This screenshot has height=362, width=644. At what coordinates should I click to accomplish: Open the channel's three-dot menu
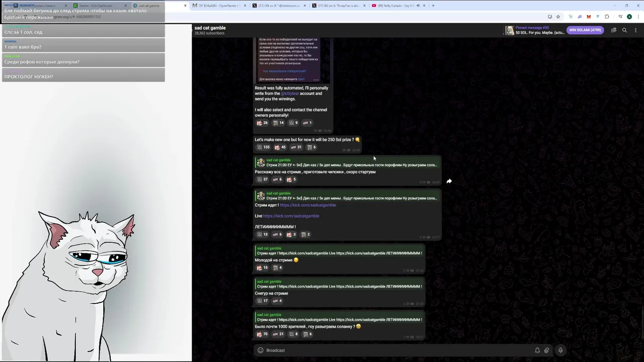[635, 30]
